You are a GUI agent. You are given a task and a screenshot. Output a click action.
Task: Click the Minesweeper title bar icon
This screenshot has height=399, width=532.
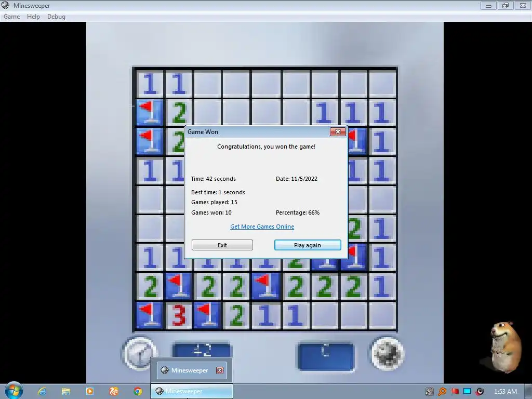pos(5,5)
